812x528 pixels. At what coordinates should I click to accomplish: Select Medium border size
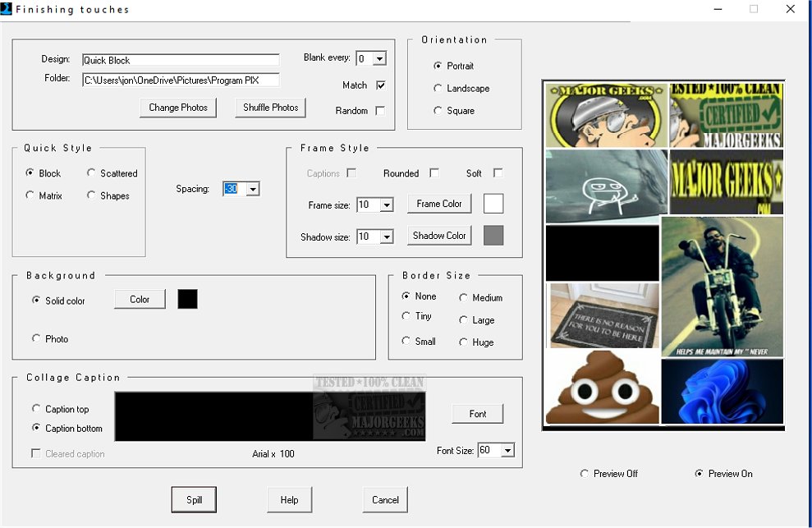[464, 298]
